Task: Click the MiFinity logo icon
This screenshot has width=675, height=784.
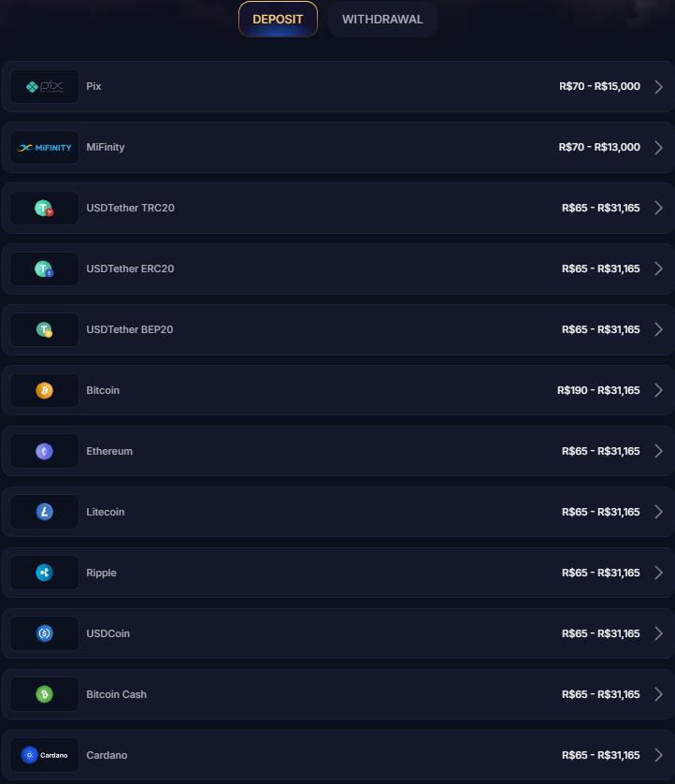Action: [45, 148]
